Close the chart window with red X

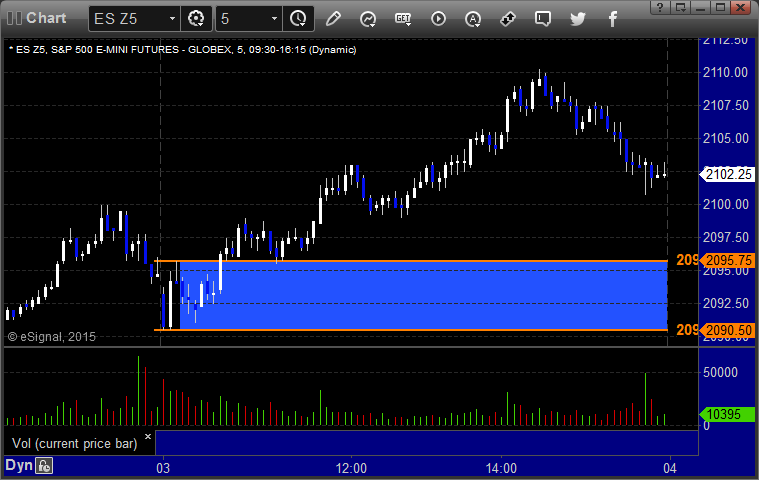click(741, 7)
